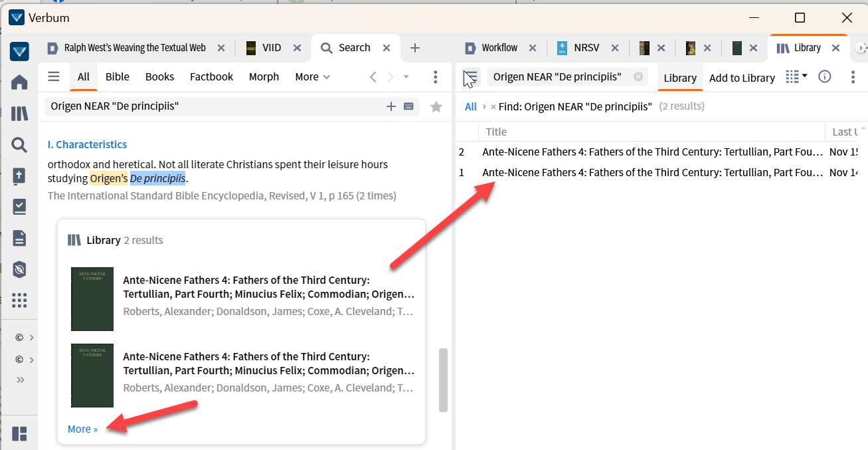
Task: Open the Library books icon in sidebar
Action: [19, 114]
